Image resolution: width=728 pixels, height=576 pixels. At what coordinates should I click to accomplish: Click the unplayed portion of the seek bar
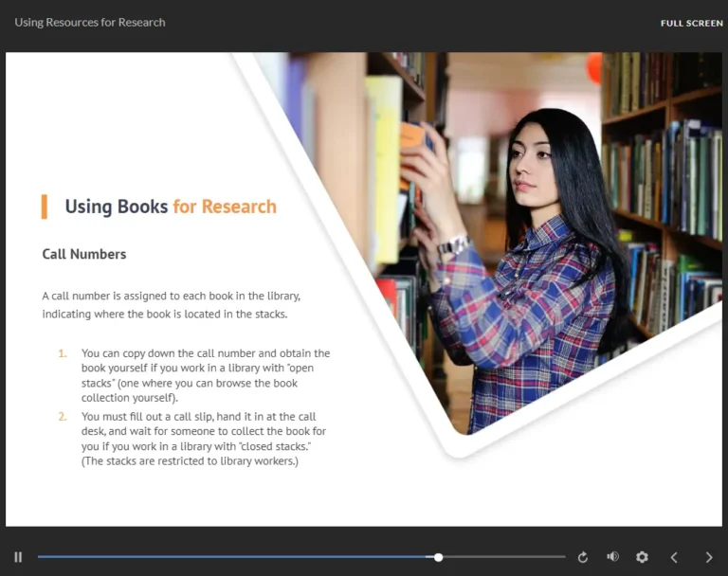(503, 556)
